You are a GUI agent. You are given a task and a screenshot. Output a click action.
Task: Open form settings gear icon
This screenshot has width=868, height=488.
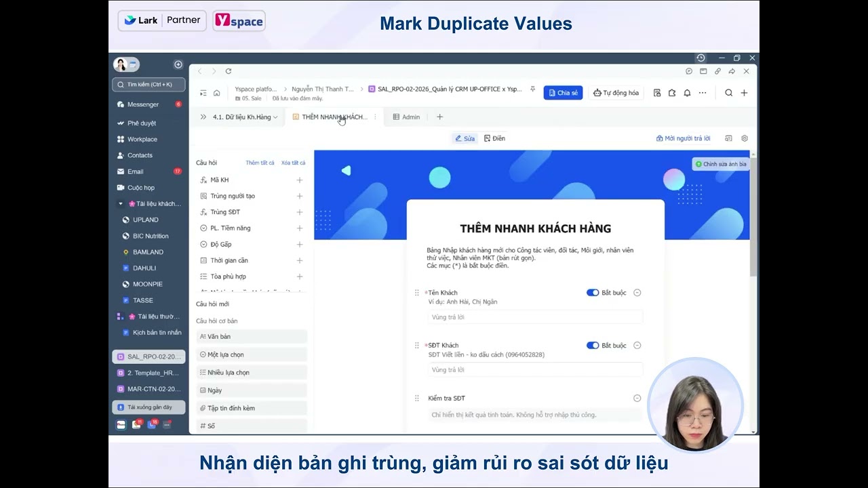[745, 138]
